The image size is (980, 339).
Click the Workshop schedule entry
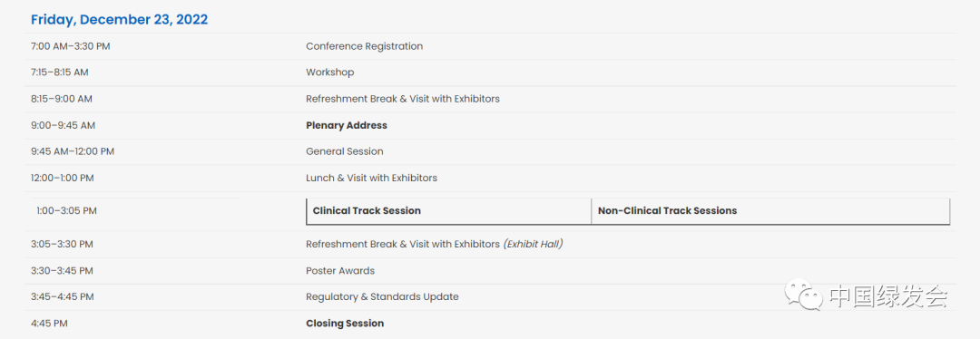tap(330, 73)
